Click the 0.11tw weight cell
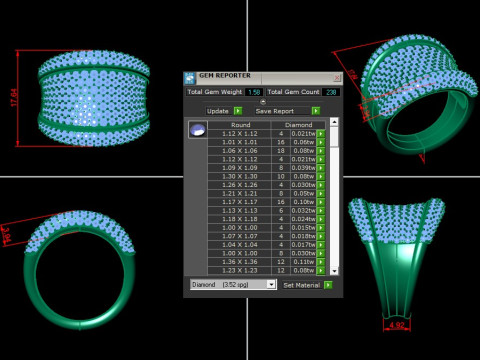This screenshot has width=480, height=360. tap(303, 262)
